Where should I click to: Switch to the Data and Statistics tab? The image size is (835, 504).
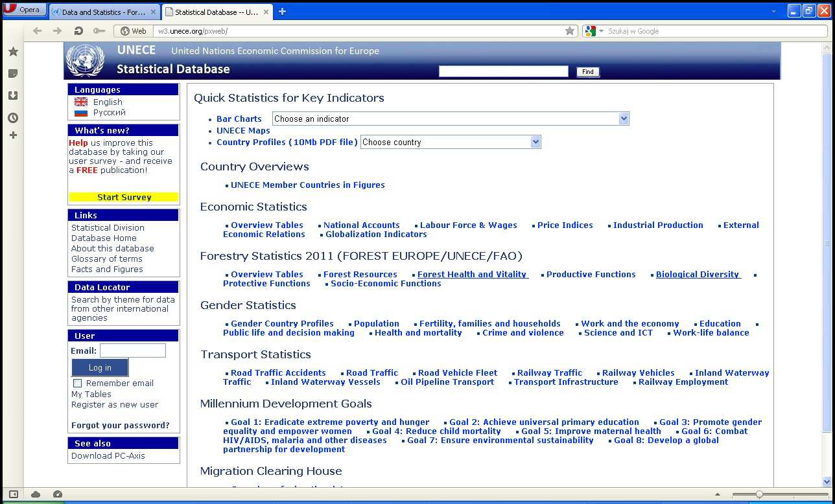tap(104, 12)
